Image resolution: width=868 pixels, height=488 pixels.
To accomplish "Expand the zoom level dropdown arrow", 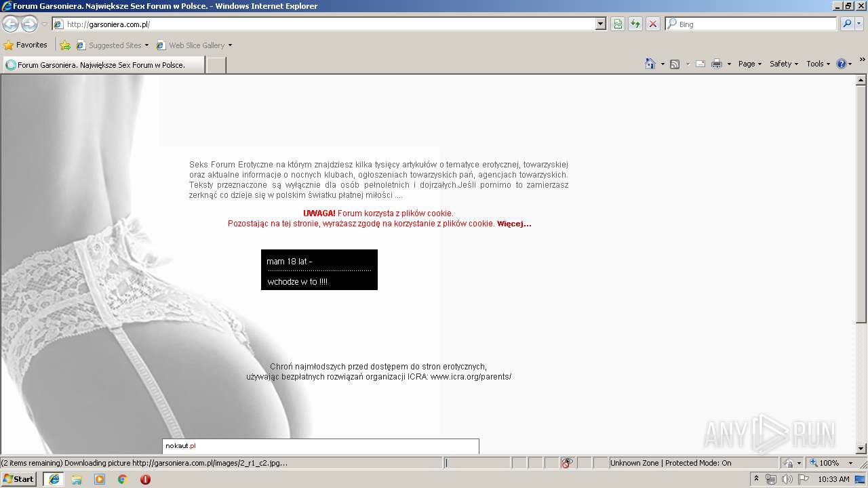I will [x=851, y=463].
